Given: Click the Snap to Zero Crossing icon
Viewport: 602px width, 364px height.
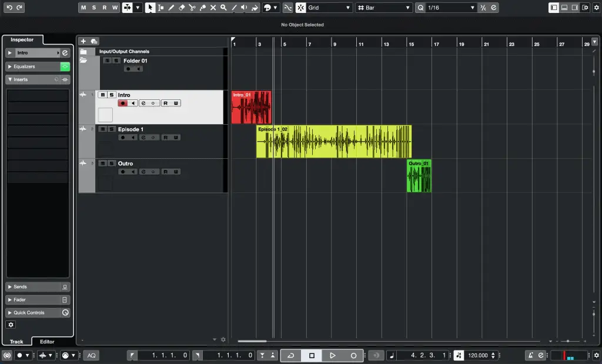Looking at the screenshot, I should (287, 7).
